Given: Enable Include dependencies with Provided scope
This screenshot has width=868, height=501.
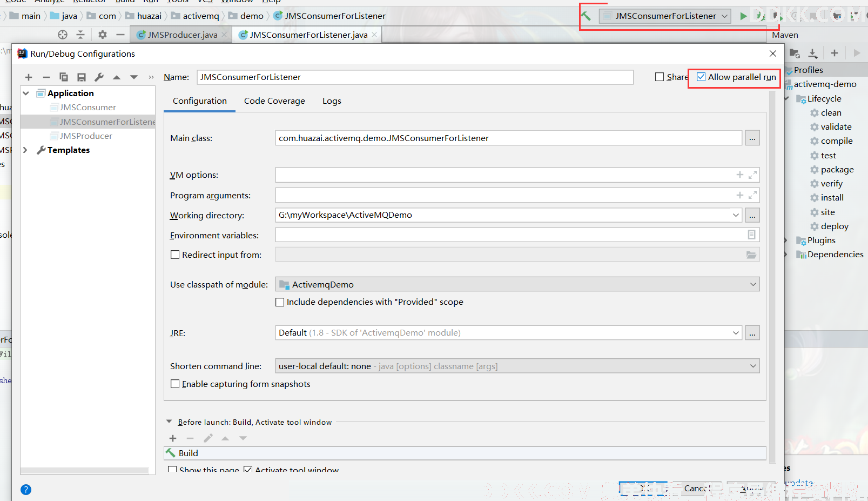Looking at the screenshot, I should click(280, 302).
